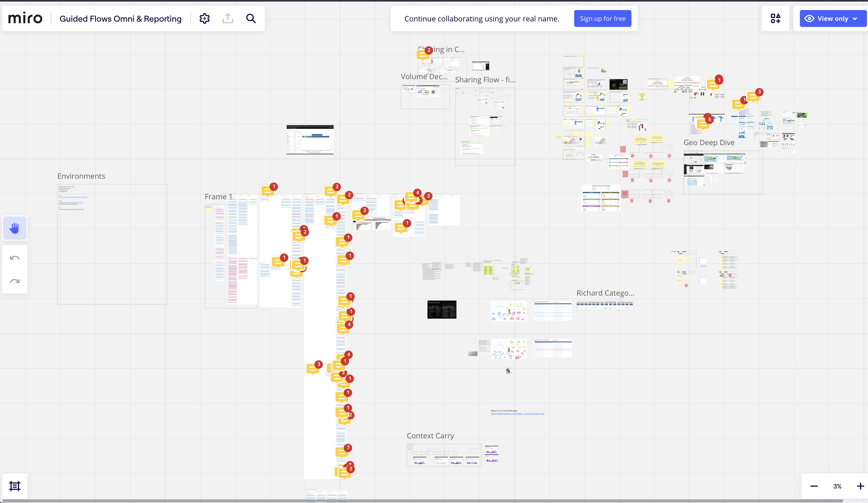Click 'Continue collaborating using your real name.' text

pyautogui.click(x=482, y=18)
